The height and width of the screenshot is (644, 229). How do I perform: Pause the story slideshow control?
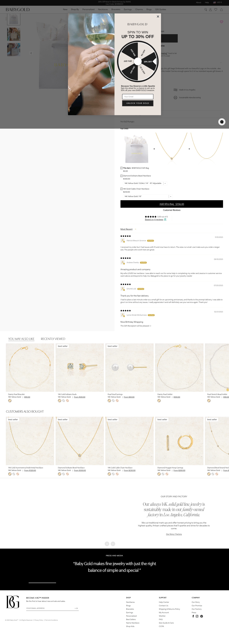pyautogui.click(x=107, y=544)
